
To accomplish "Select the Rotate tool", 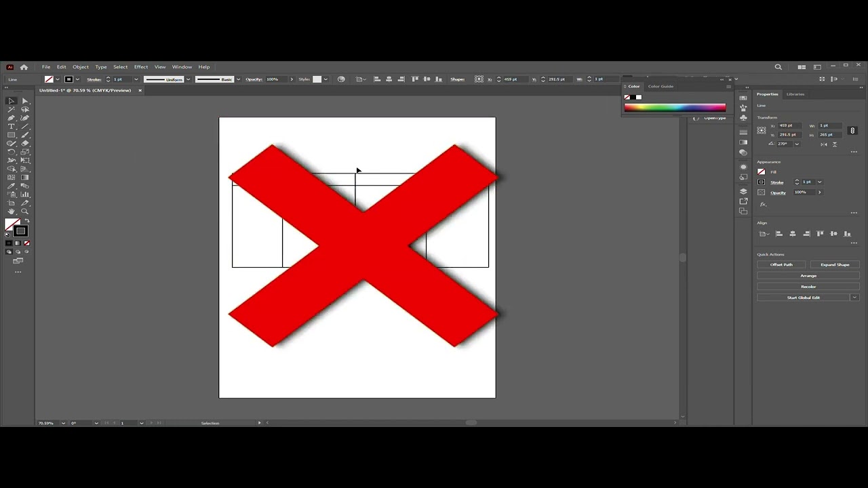I will (x=11, y=152).
